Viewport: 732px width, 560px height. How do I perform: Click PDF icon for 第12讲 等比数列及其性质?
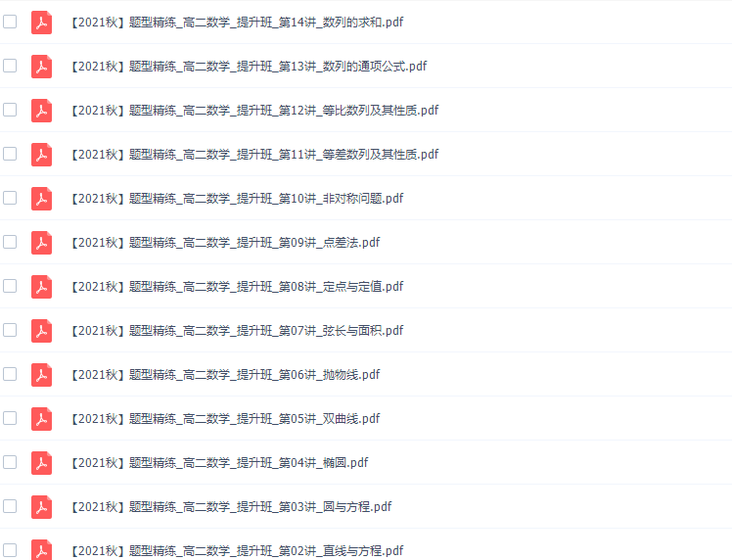41,111
